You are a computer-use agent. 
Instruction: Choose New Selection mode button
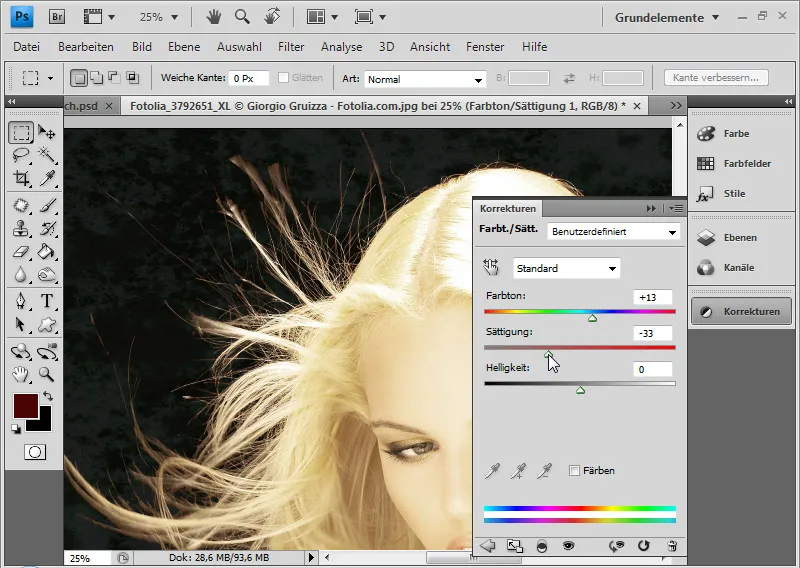[x=79, y=78]
